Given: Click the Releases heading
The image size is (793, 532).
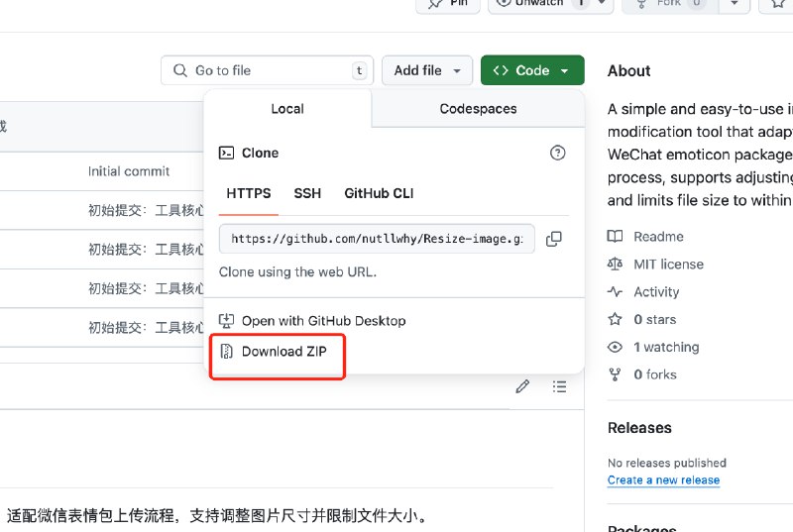Looking at the screenshot, I should [x=639, y=428].
